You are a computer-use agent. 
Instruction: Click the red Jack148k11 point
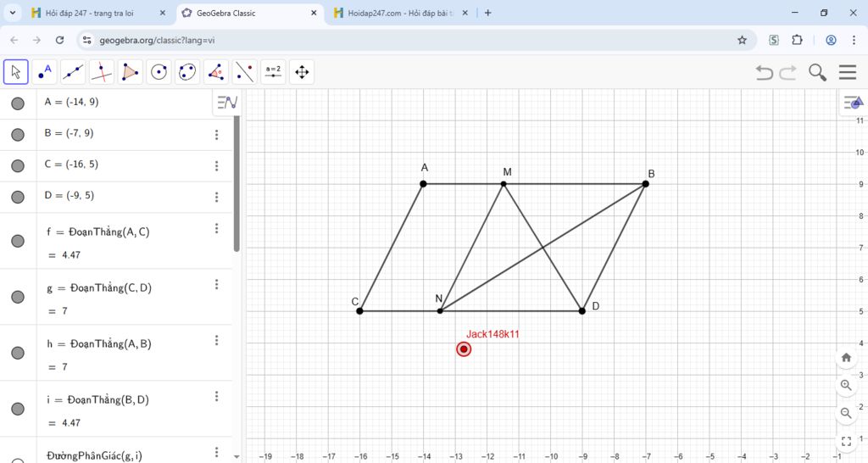click(x=464, y=349)
